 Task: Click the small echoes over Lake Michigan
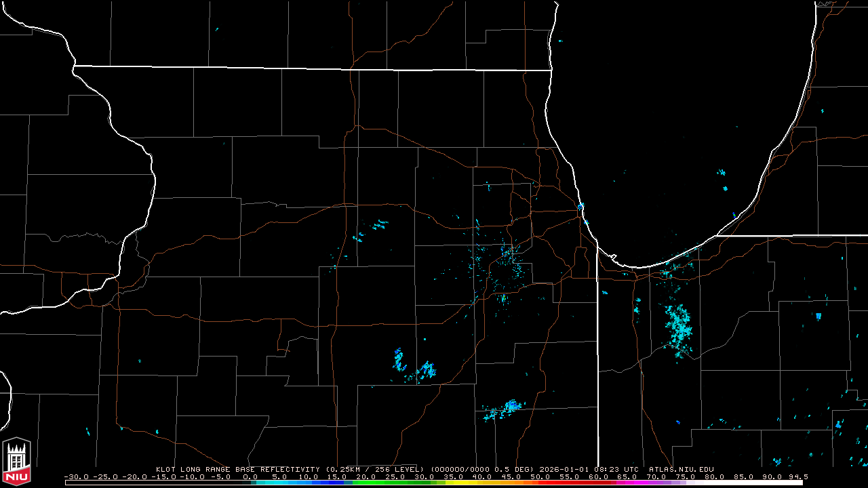(x=722, y=178)
